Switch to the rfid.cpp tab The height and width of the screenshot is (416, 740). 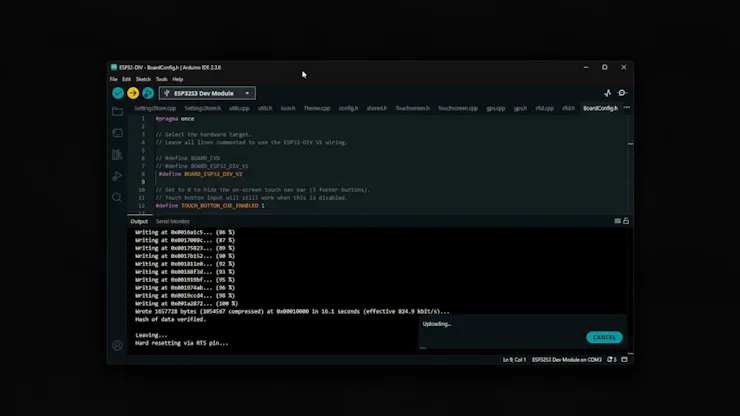pos(544,108)
